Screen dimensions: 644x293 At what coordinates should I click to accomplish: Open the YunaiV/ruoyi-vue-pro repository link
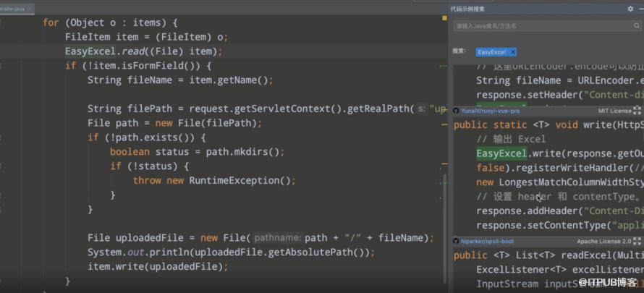pos(490,111)
